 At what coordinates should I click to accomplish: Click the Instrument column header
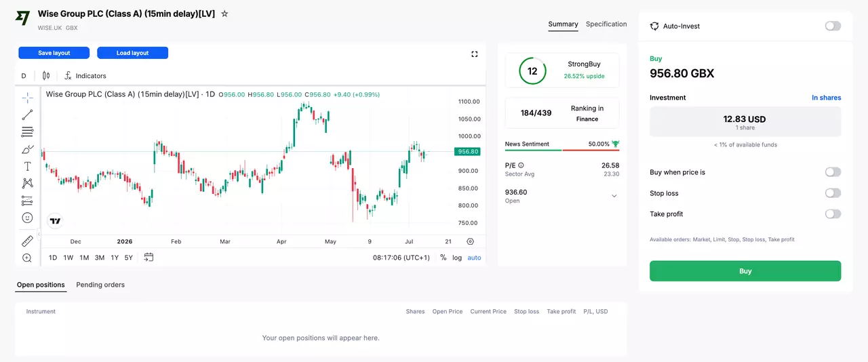pyautogui.click(x=41, y=312)
